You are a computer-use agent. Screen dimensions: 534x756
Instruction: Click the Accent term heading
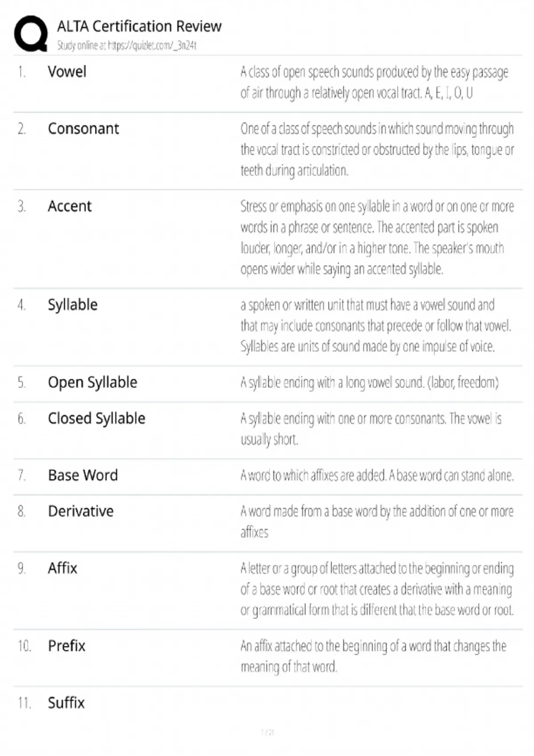(x=69, y=206)
